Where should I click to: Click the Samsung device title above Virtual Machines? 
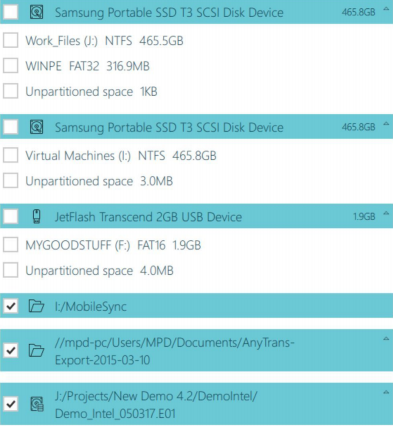[x=169, y=127]
